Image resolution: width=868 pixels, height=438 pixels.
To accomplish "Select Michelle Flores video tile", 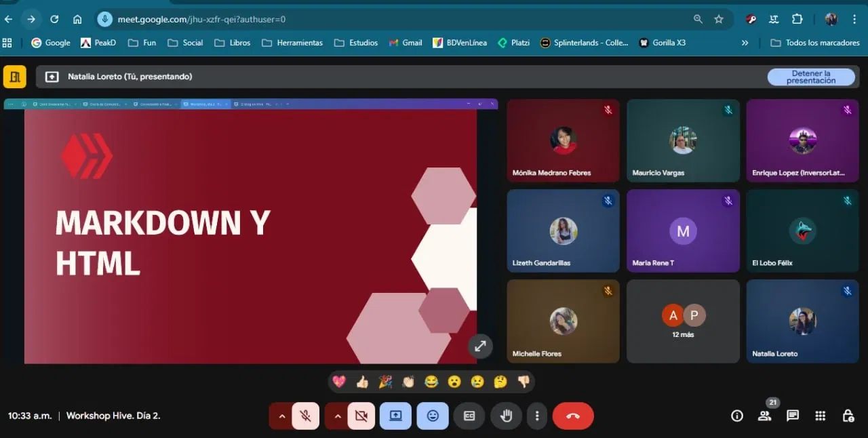I will pos(563,321).
